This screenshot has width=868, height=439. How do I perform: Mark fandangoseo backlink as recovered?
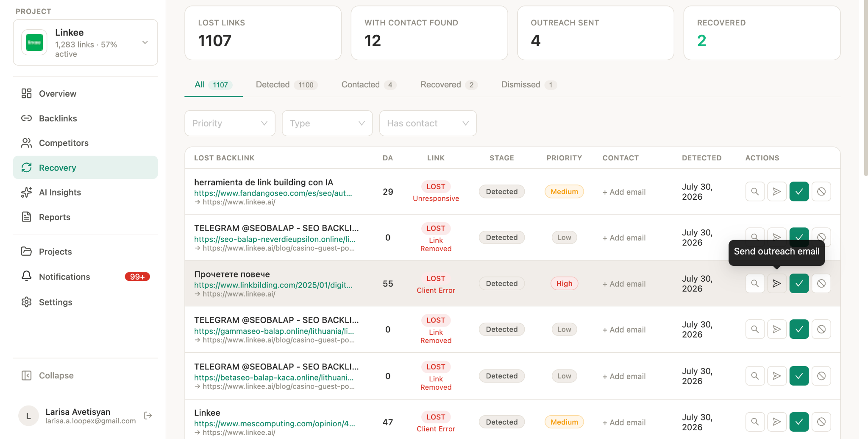(x=799, y=192)
